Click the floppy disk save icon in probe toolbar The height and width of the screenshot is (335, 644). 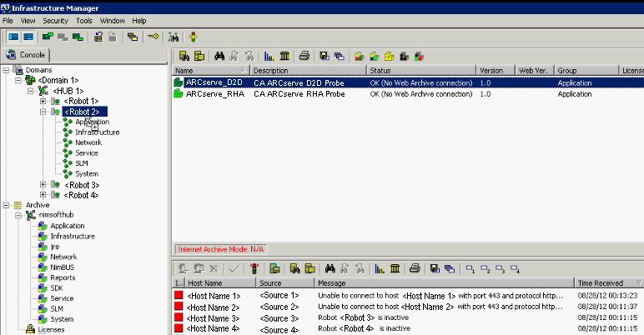[325, 56]
